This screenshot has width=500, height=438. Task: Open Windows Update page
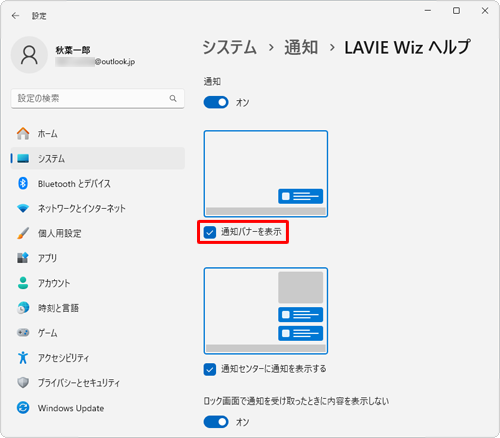pyautogui.click(x=98, y=408)
